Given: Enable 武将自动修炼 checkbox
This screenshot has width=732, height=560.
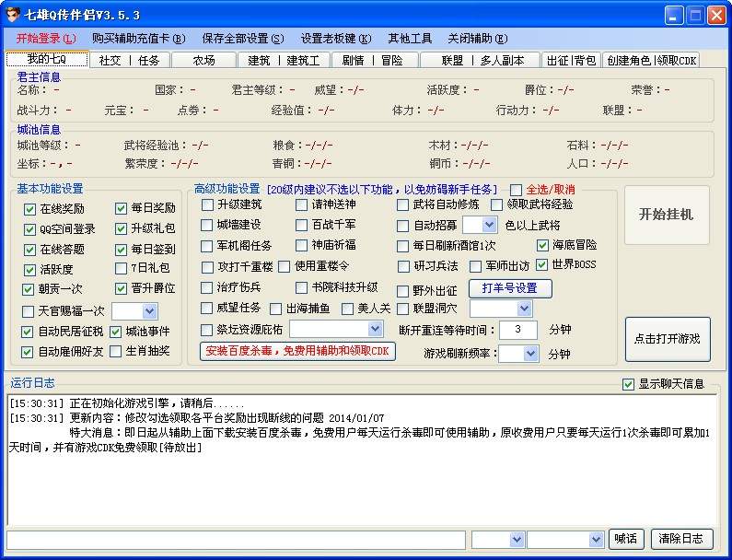Looking at the screenshot, I should 402,205.
